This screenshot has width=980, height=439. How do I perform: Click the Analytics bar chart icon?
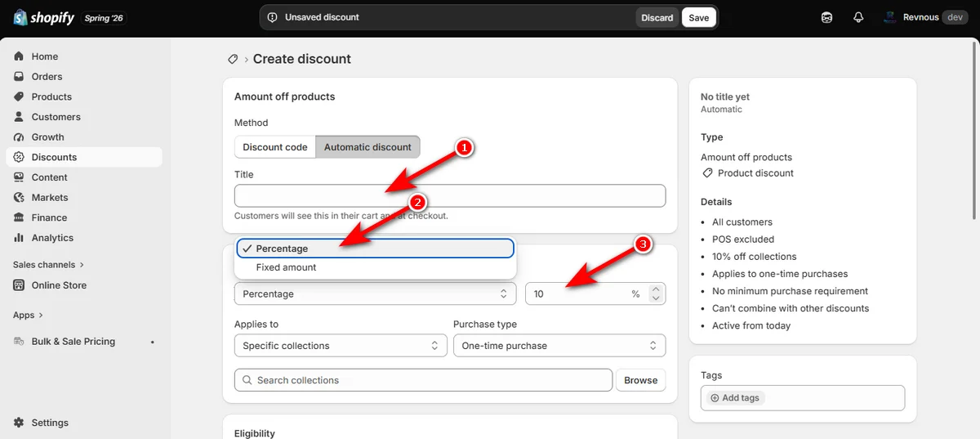click(x=20, y=238)
